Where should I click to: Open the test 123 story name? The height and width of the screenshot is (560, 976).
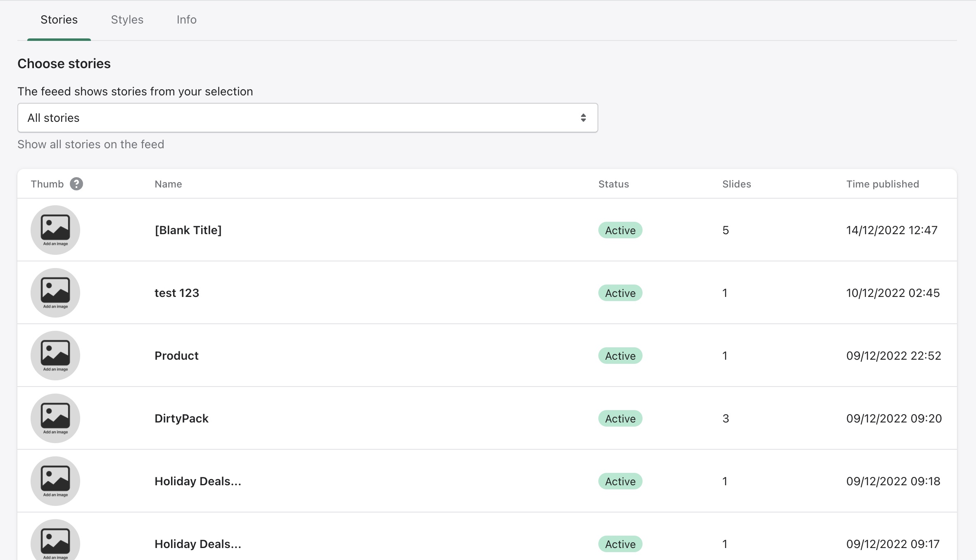tap(177, 293)
